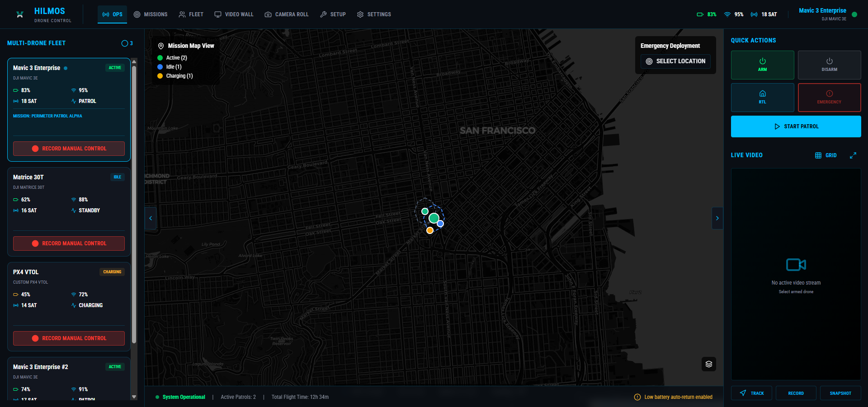Toggle RECORD in live video panel
Viewport: 868px width, 407px height.
coord(796,393)
